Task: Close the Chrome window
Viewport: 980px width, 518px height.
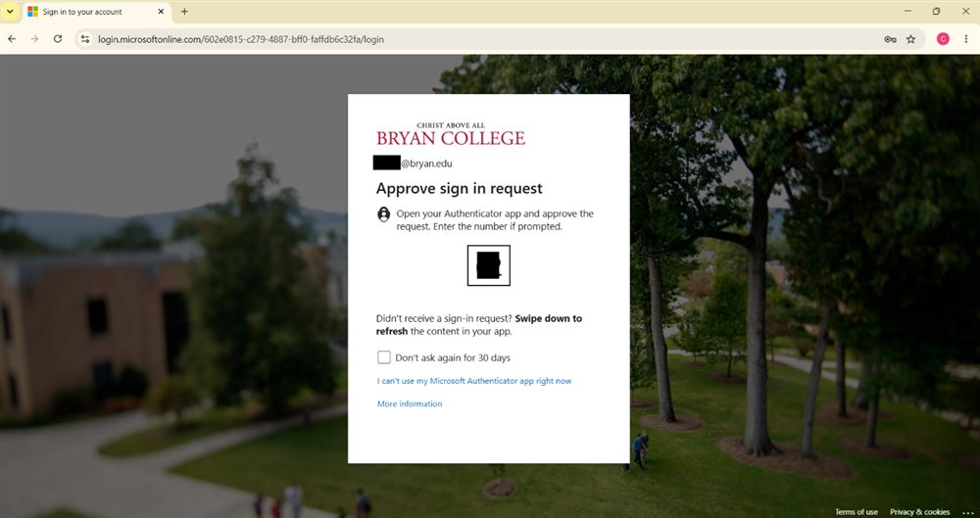Action: [965, 11]
